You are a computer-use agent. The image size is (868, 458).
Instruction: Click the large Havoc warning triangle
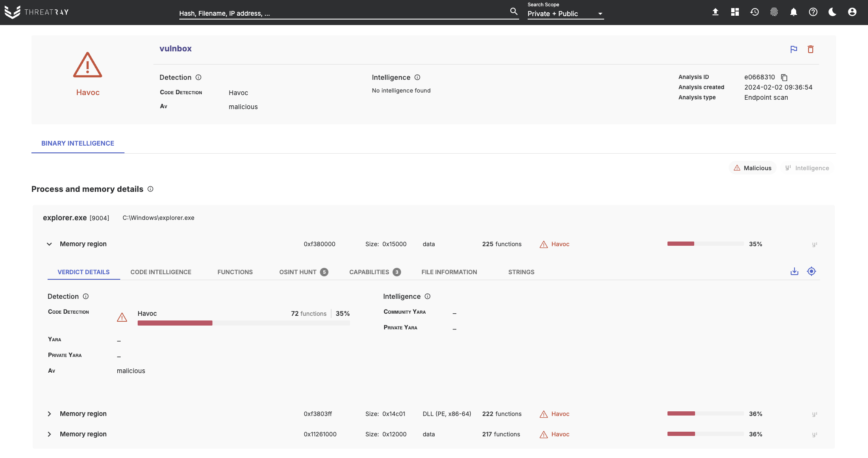[88, 65]
